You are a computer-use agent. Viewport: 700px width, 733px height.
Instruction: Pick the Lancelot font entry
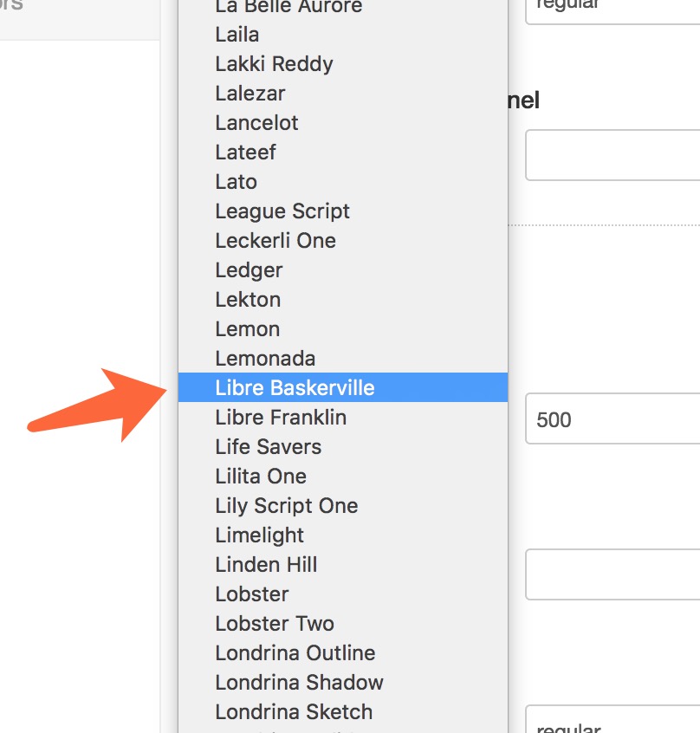256,122
